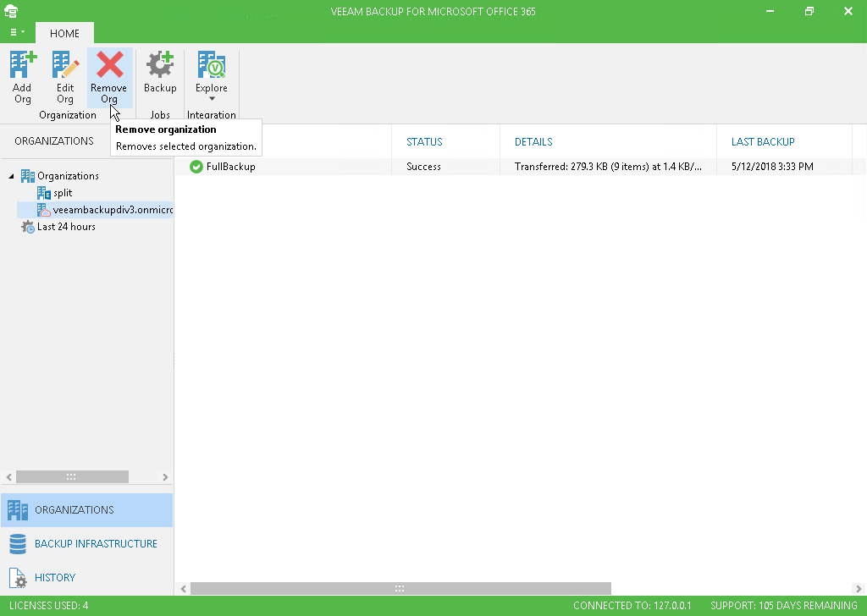Click the Success status cell
867x616 pixels.
423,167
